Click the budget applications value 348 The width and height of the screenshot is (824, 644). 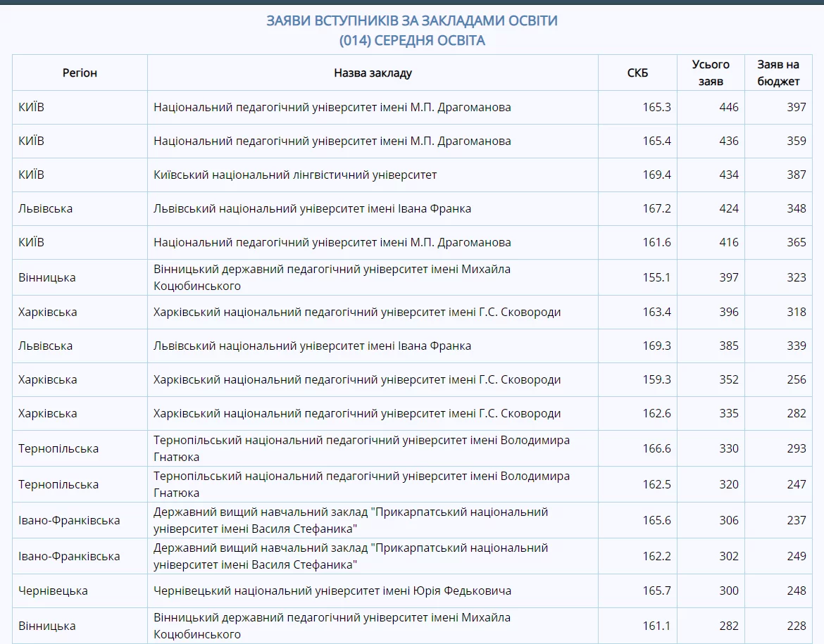click(797, 208)
